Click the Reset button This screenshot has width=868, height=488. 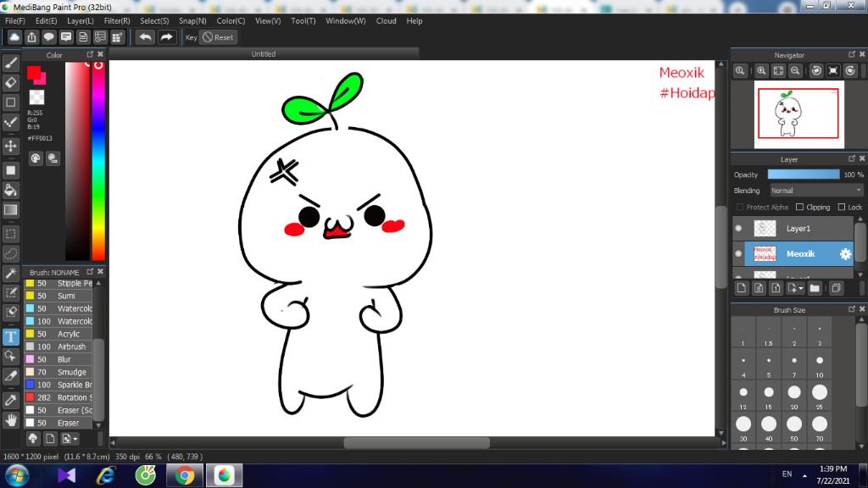tap(218, 37)
